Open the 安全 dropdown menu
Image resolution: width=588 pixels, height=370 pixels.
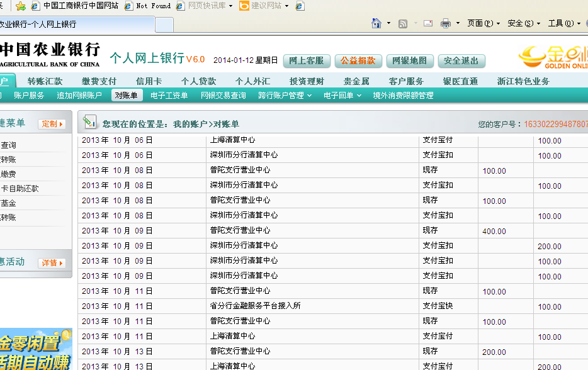pos(523,23)
